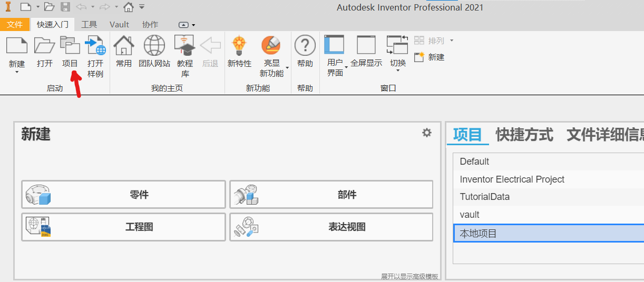
Task: Open the 文件 menu
Action: point(15,24)
